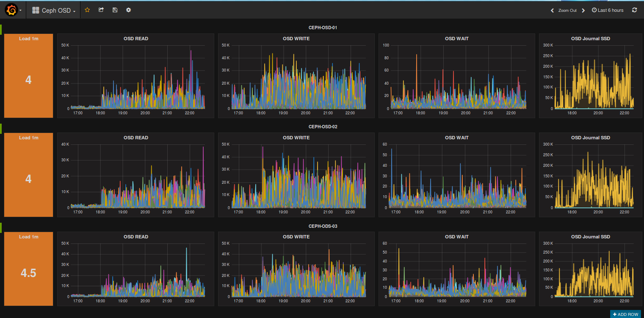Open OSD Journal SSD panel title in CEPH-ODS-03

[591, 237]
